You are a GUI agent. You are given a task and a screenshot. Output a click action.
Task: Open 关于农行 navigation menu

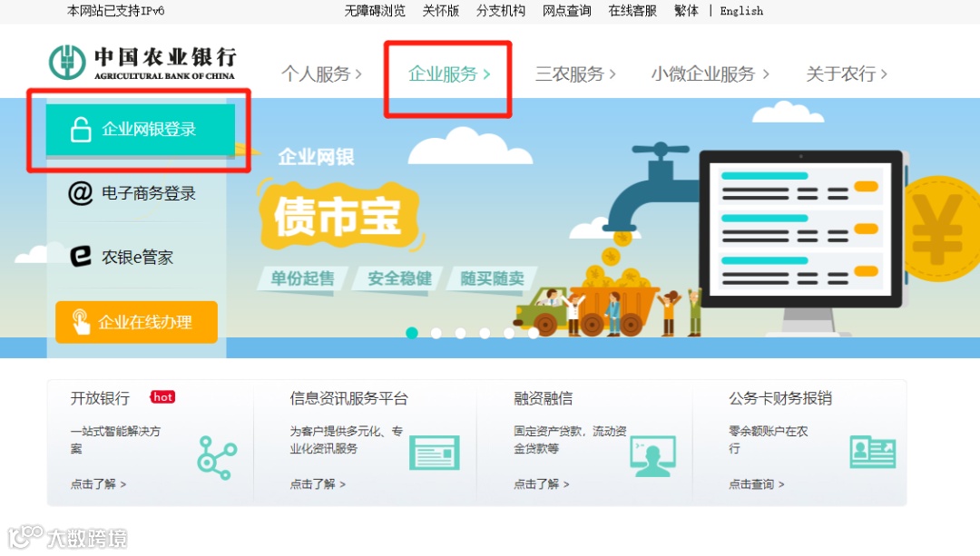click(x=847, y=73)
